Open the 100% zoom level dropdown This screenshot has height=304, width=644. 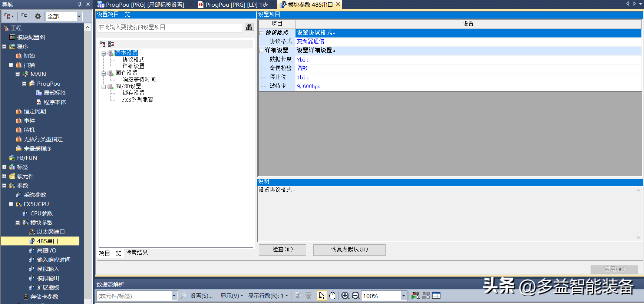[x=403, y=295]
